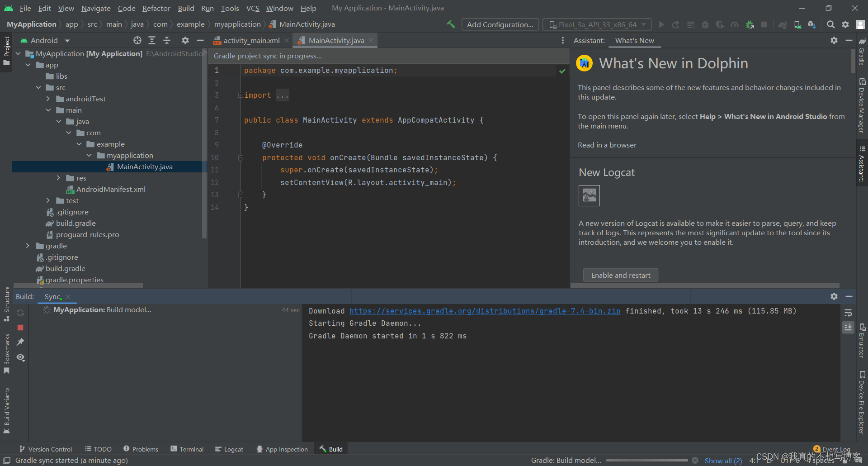Switch to activity_main.xml editor tab
868x466 pixels.
tap(251, 40)
